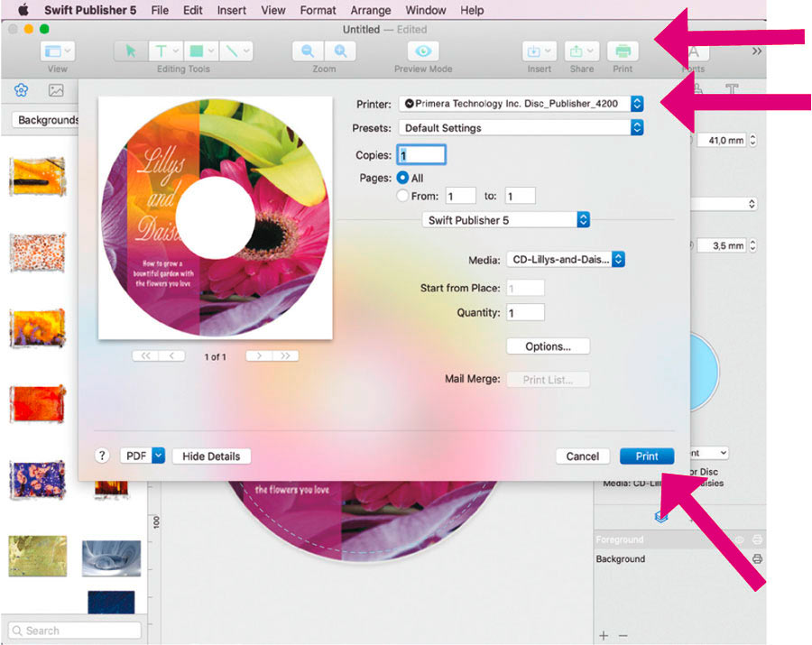Viewport: 812px width, 645px height.
Task: Click the zoom out magnifier
Action: [x=308, y=51]
